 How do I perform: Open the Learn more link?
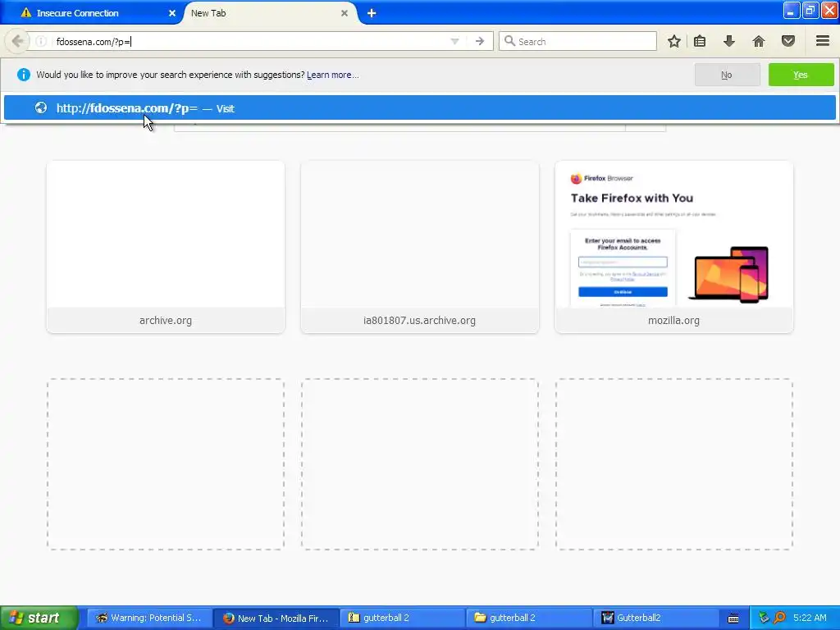point(333,75)
